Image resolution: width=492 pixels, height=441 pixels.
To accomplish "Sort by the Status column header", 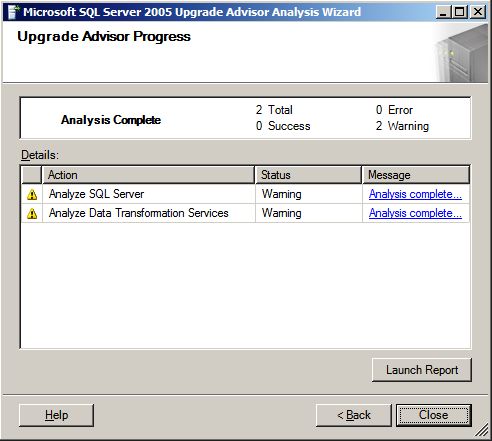I will tap(308, 175).
